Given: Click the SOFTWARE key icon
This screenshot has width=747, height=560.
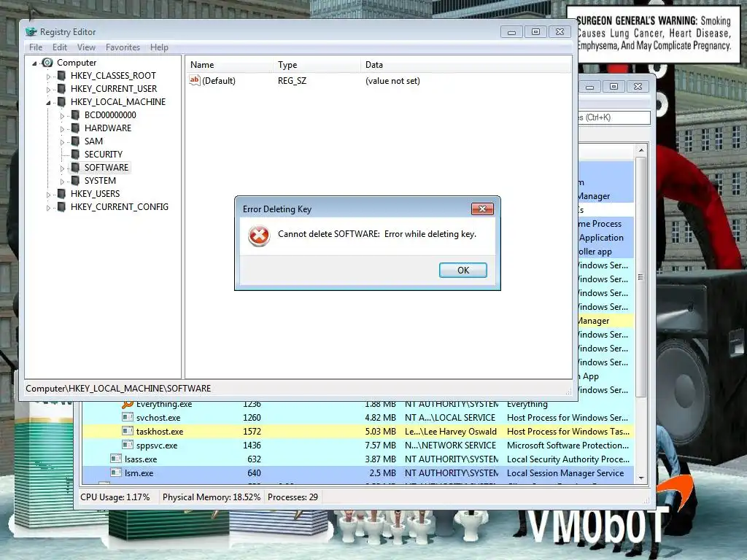Looking at the screenshot, I should point(75,167).
